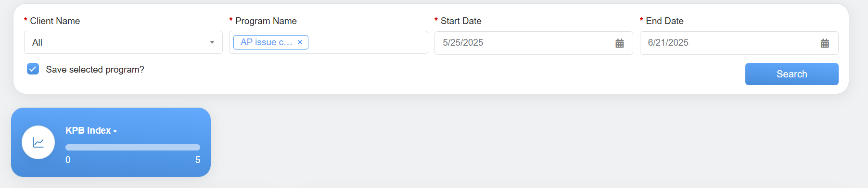This screenshot has width=868, height=188.
Task: Click the KPB Index line chart icon
Action: pos(38,142)
